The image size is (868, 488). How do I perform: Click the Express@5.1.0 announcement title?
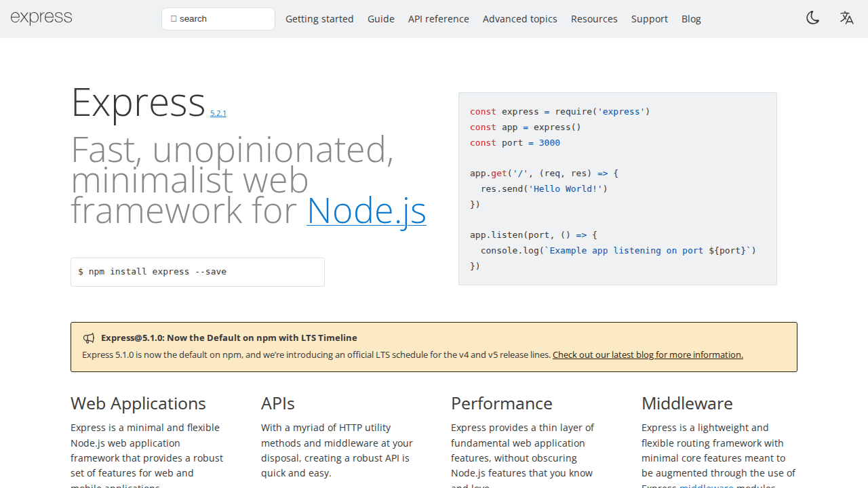coord(229,338)
